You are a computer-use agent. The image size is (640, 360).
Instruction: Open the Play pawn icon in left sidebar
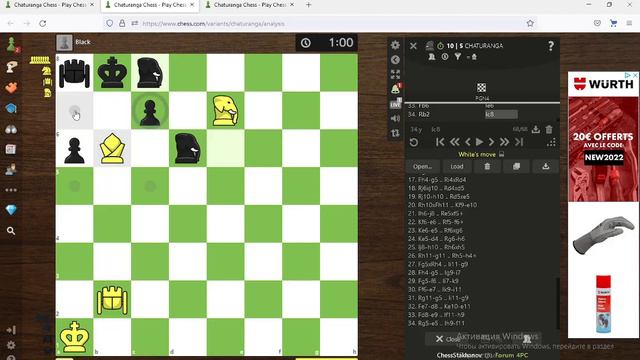(11, 44)
